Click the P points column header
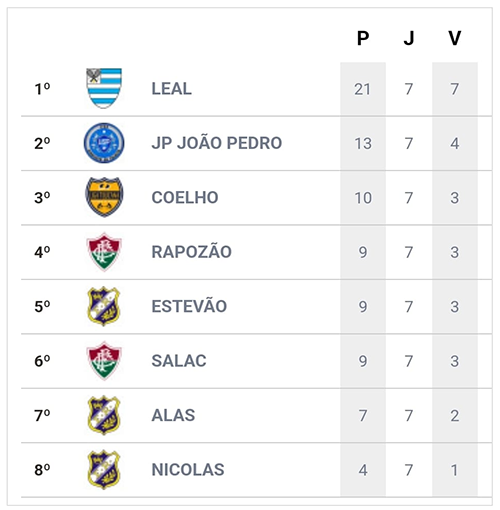Screen dimensions: 500x510 [x=363, y=38]
